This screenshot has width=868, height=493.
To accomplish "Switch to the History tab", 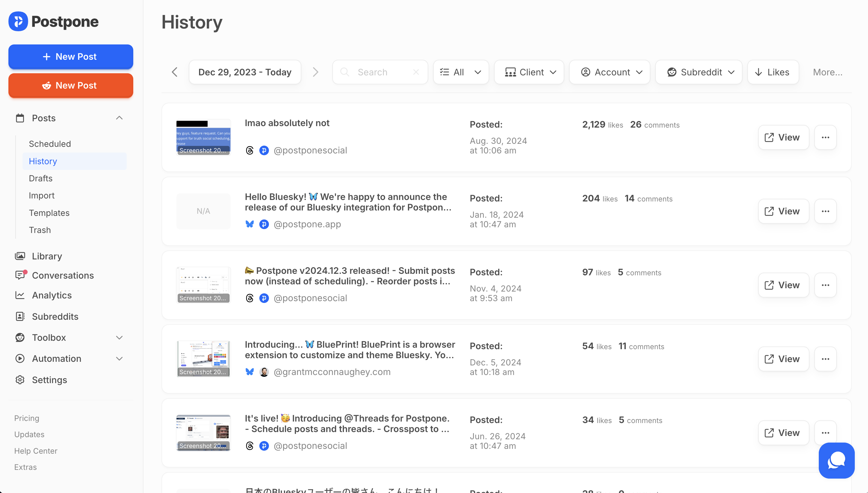I will [x=43, y=161].
